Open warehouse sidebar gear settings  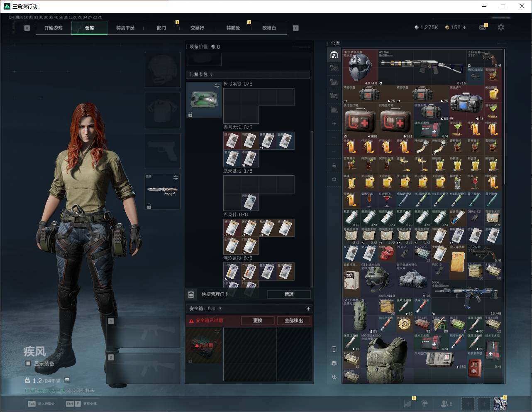click(334, 179)
